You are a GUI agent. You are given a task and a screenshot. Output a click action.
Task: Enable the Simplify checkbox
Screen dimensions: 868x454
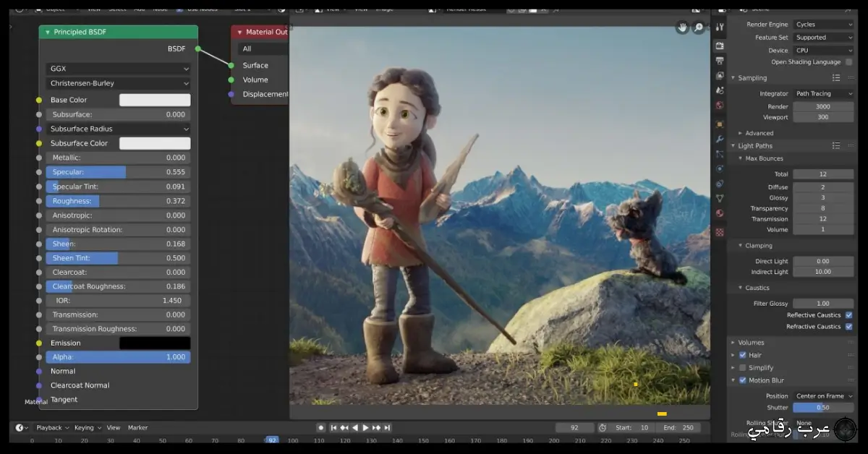point(742,367)
